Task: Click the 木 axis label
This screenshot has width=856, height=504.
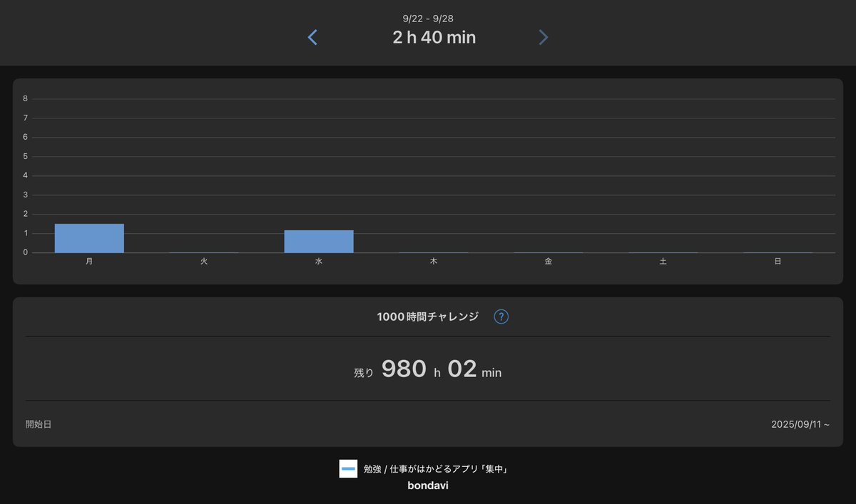Action: pyautogui.click(x=434, y=262)
